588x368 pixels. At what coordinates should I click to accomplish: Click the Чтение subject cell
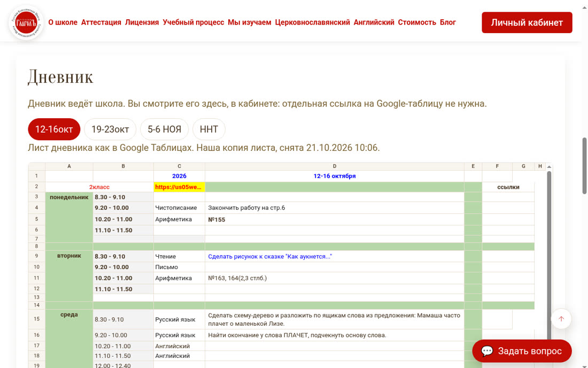tap(179, 257)
